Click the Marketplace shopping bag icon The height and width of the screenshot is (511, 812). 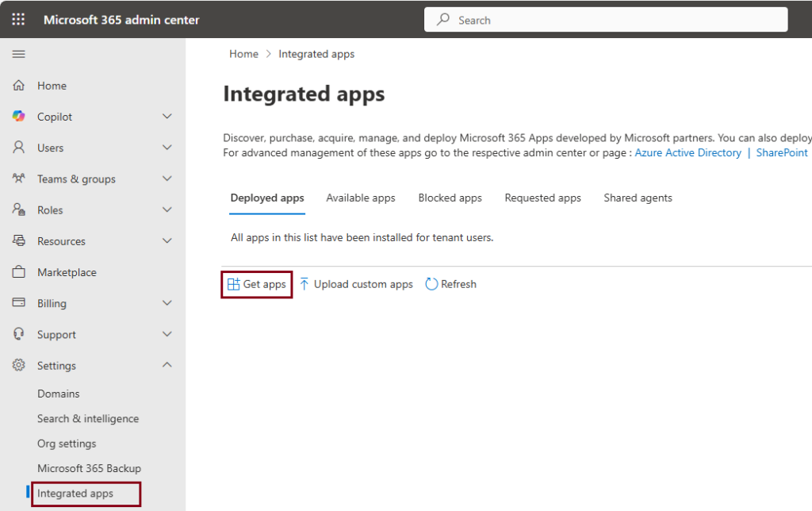[19, 272]
